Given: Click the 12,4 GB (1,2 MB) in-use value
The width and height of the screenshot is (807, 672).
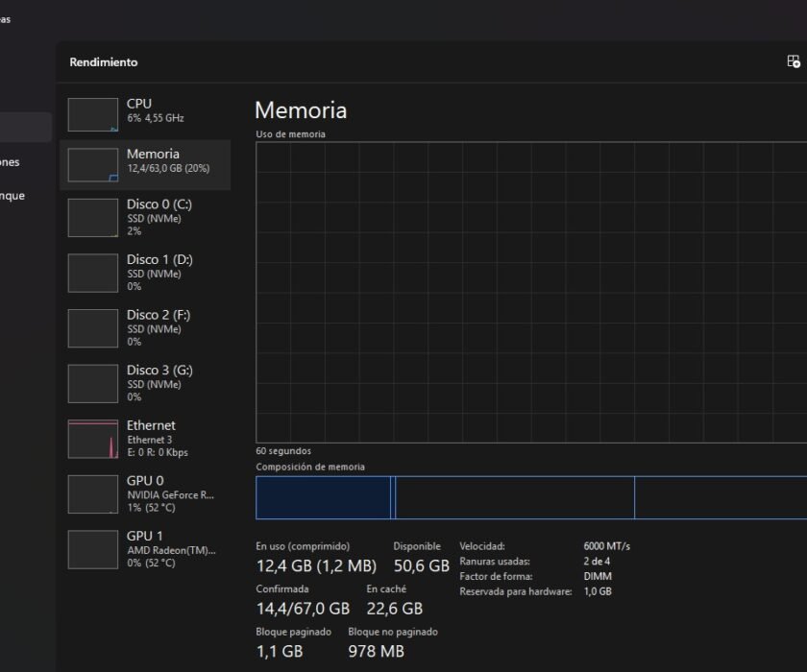Looking at the screenshot, I should [x=316, y=566].
